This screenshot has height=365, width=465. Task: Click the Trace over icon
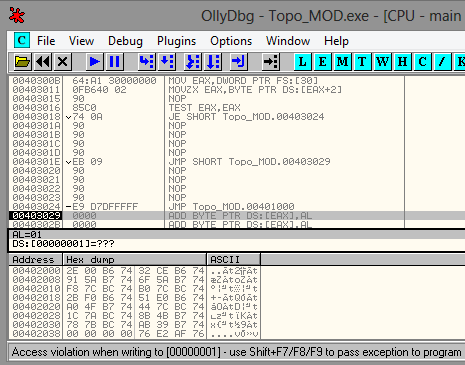point(213,62)
